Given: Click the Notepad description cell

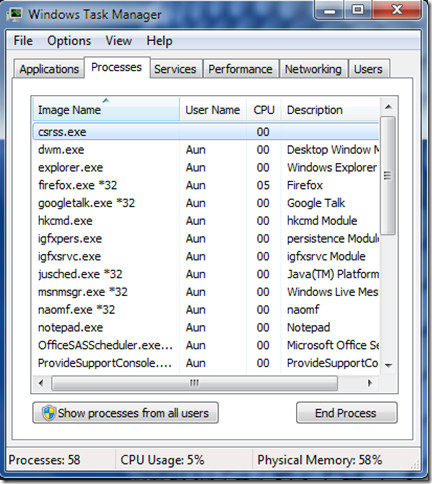Looking at the screenshot, I should click(x=308, y=327).
